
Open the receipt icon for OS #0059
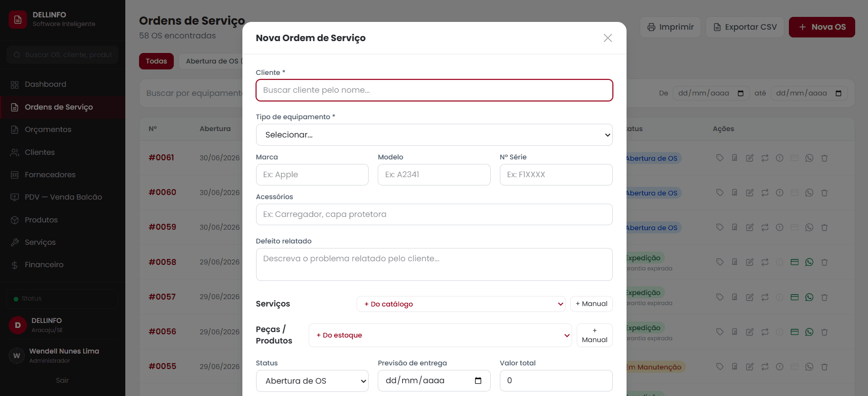734,227
